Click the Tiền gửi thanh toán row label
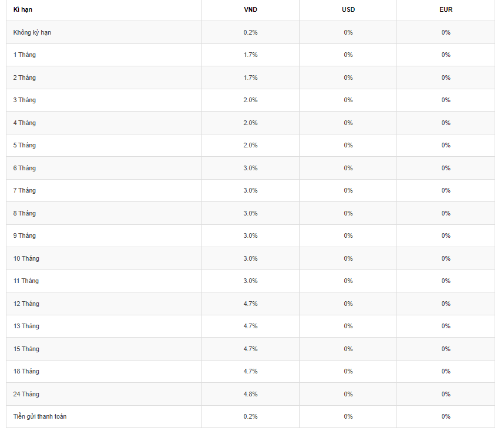The image size is (504, 431). (x=40, y=416)
